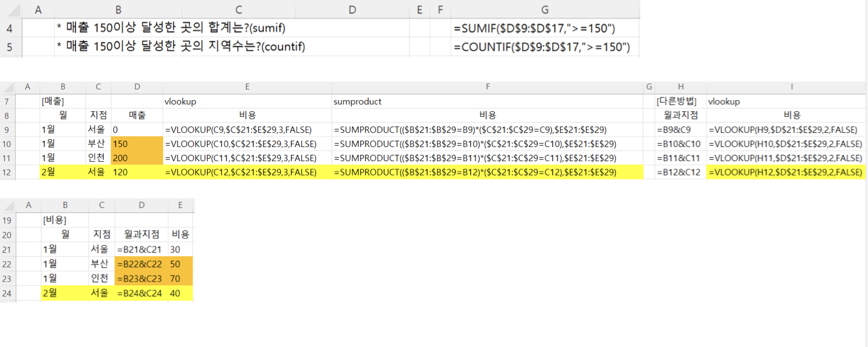
Task: Select the yellow =VLOOKUP(H12,...) formula cell
Action: 786,172
